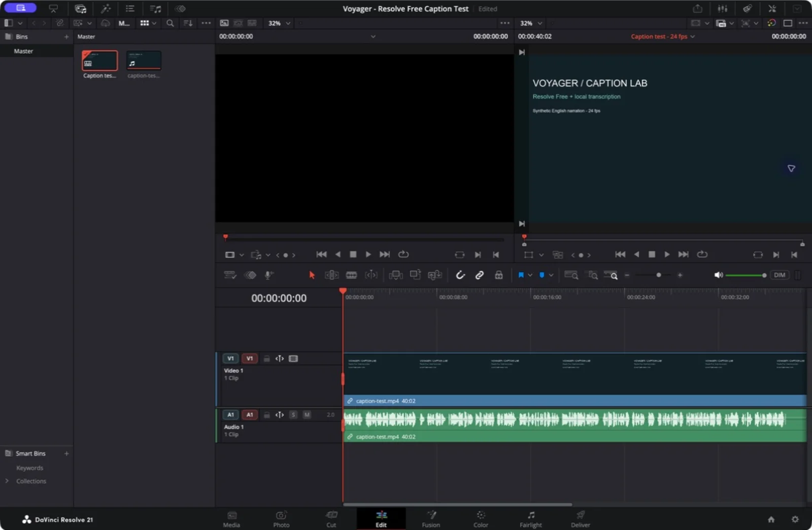Open the flag color dropdown arrow
Viewport: 812px width, 530px height.
pyautogui.click(x=530, y=275)
